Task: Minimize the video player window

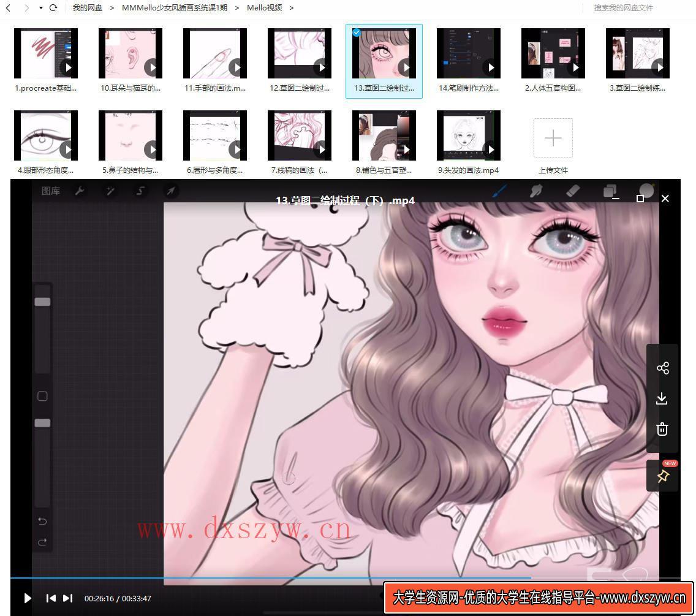Action: point(616,199)
